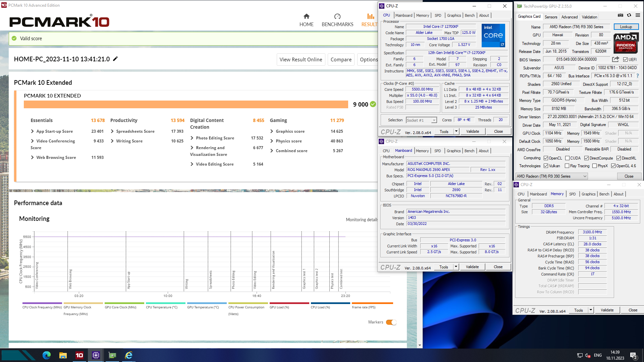Screen dimensions: 644x362
Task: Open RESULTS section icon
Action: point(370,16)
